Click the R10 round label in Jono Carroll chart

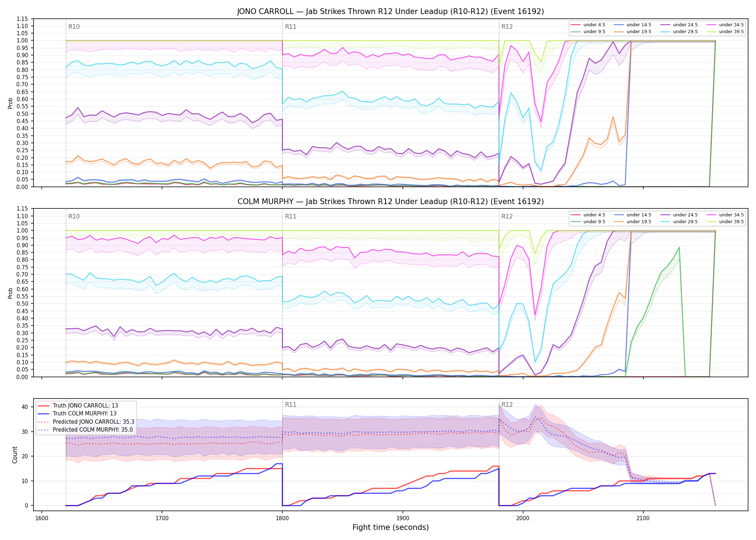(x=74, y=27)
